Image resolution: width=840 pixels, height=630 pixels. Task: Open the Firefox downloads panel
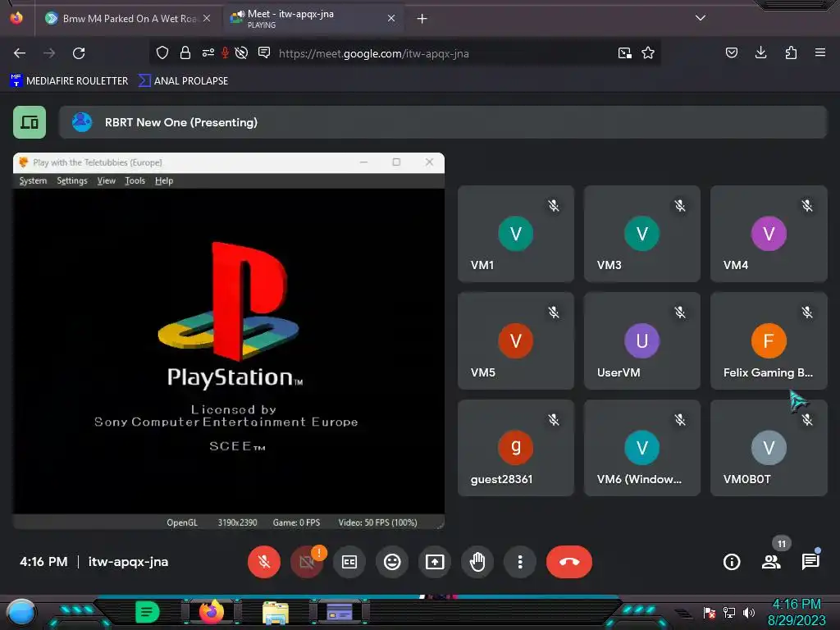pos(760,52)
